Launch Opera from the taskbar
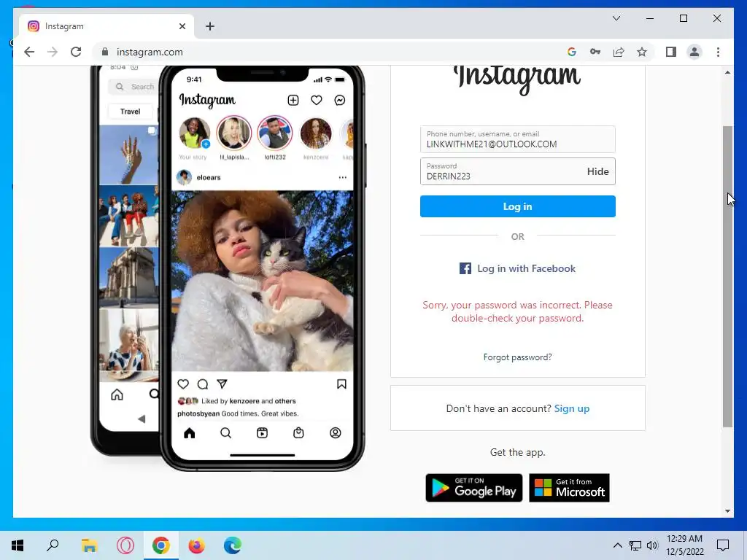The height and width of the screenshot is (560, 747). pos(125,545)
